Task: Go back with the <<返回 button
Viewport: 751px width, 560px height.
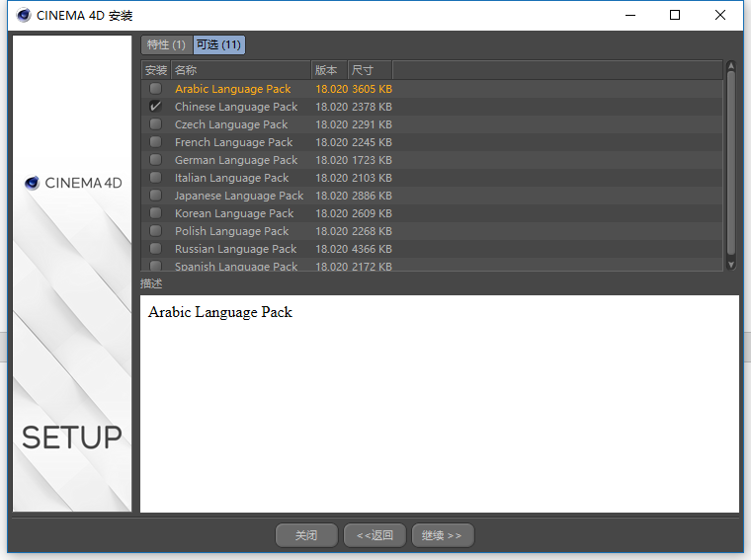Action: pos(375,535)
